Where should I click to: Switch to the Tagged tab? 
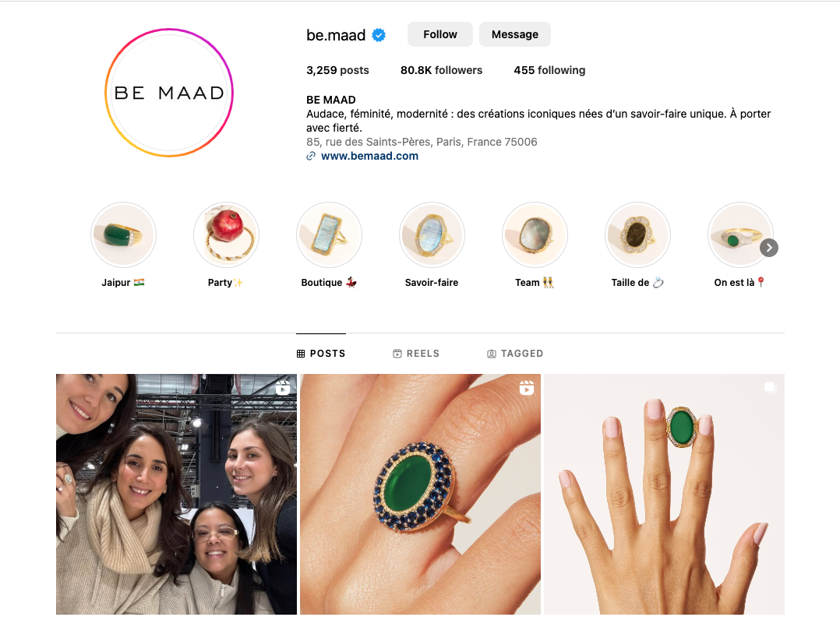point(515,354)
